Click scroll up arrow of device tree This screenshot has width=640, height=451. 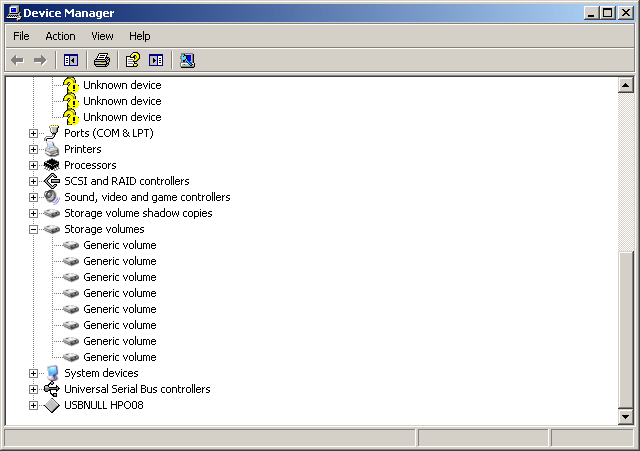626,85
